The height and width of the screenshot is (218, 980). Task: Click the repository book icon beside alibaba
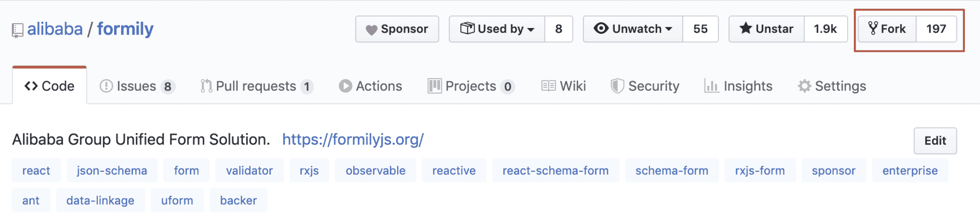click(x=17, y=30)
